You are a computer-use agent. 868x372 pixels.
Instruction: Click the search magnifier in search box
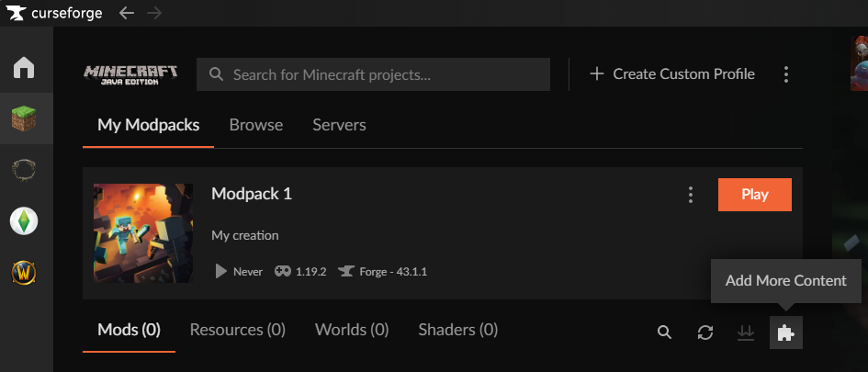(216, 74)
